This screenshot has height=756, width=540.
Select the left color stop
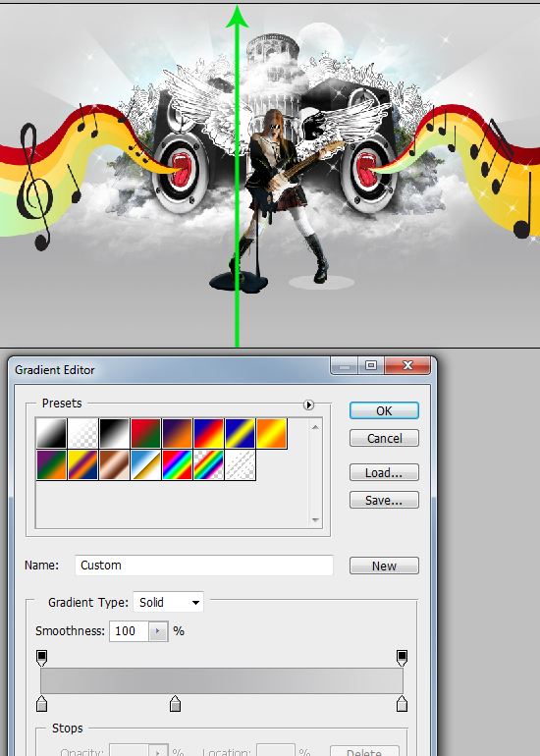[x=42, y=703]
